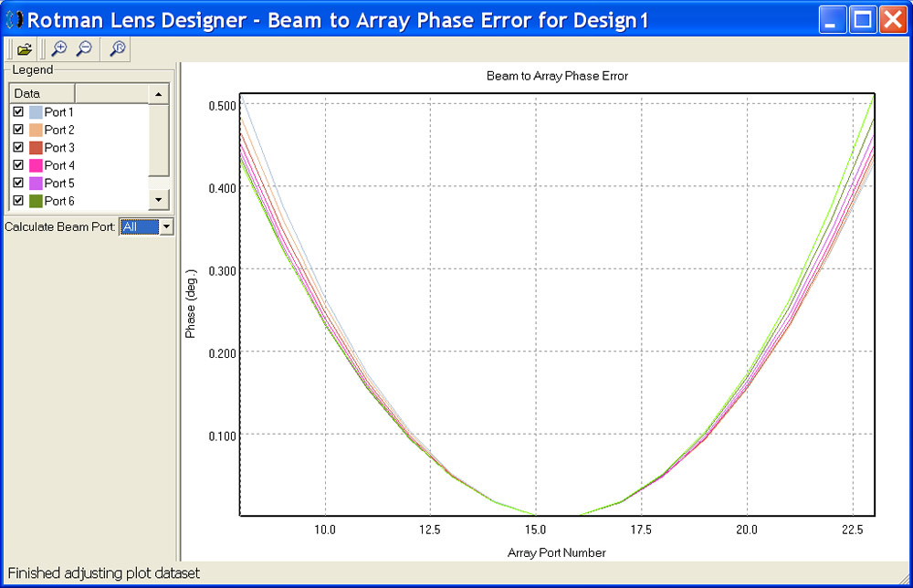This screenshot has width=913, height=588.
Task: Click the 15.0 x-axis tick label
Action: click(535, 530)
